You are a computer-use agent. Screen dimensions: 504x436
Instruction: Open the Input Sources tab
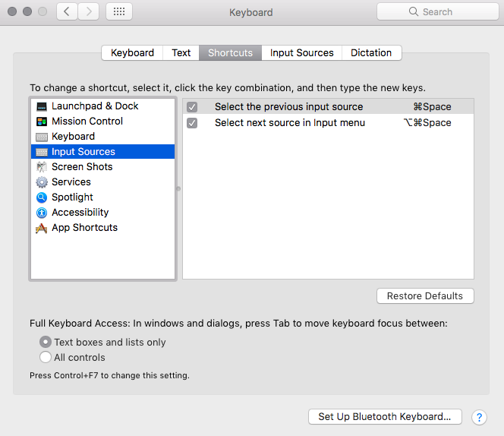(301, 52)
